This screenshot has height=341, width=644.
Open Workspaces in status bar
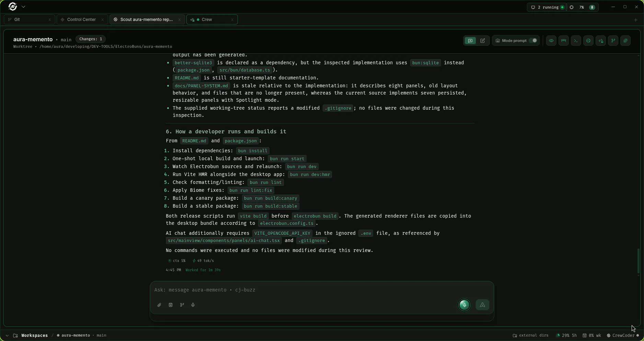pyautogui.click(x=34, y=335)
